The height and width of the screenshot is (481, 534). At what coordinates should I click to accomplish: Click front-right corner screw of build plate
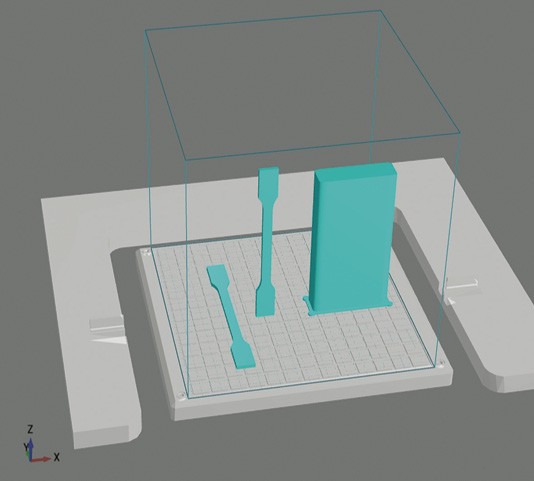point(442,363)
